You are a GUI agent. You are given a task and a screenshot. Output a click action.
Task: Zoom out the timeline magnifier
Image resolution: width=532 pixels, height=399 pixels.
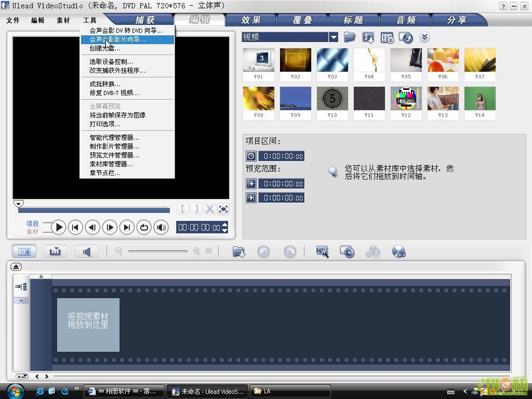point(119,251)
